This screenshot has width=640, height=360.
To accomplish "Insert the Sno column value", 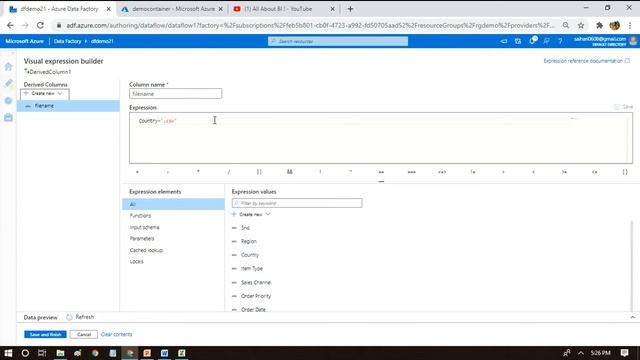I will [245, 228].
